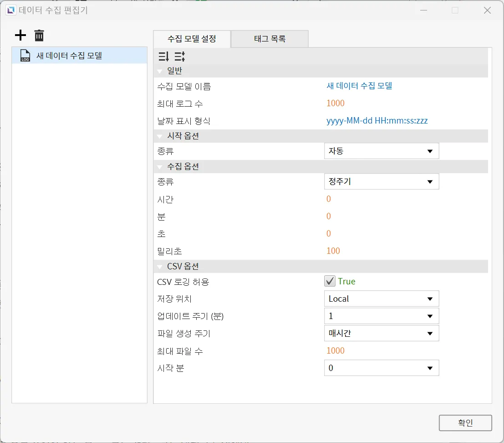Click the LOG file icon in the model list
Screen dimensions: 504x443
tap(25, 56)
